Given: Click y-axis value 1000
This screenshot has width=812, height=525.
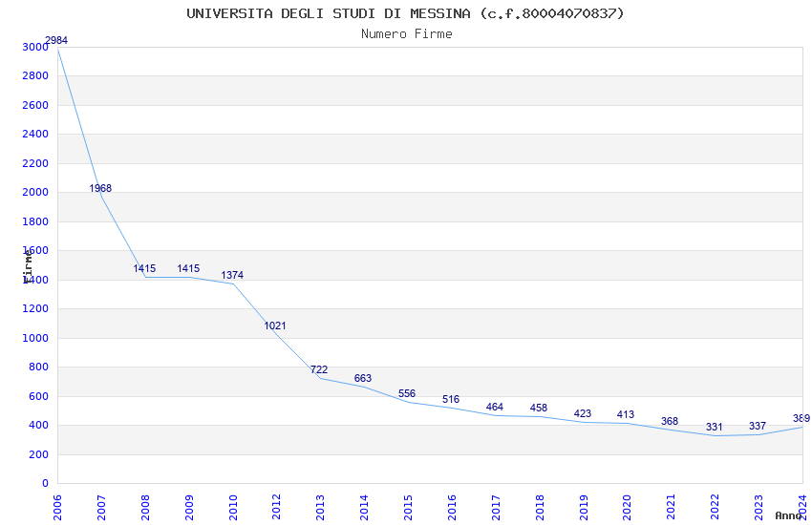Looking at the screenshot, I should pos(35,338).
